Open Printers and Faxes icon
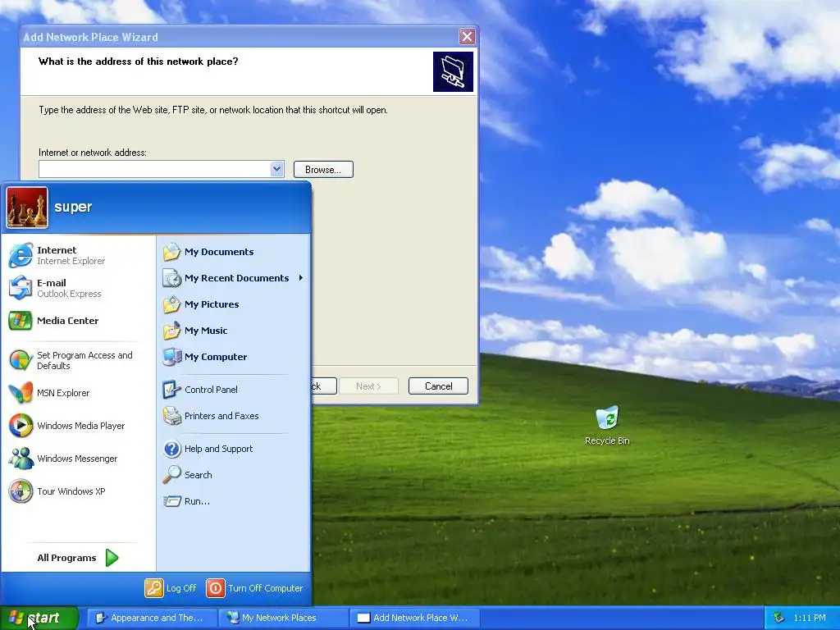 172,416
